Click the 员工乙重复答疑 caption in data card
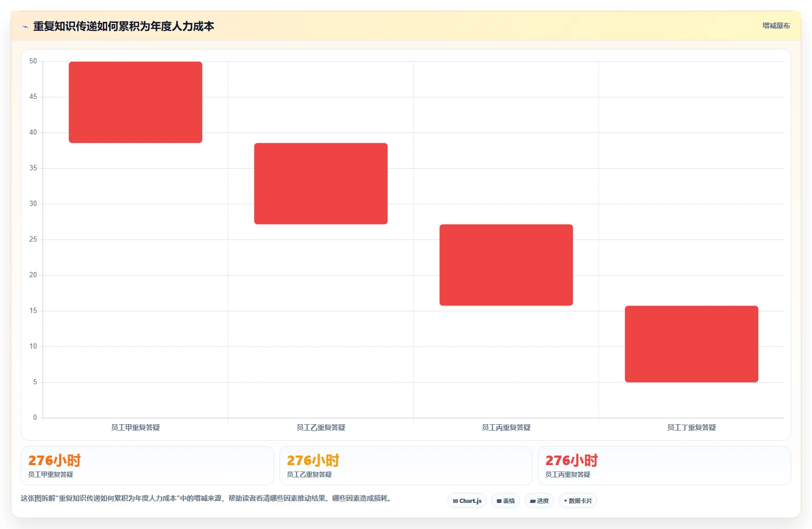This screenshot has height=529, width=812. [x=309, y=475]
